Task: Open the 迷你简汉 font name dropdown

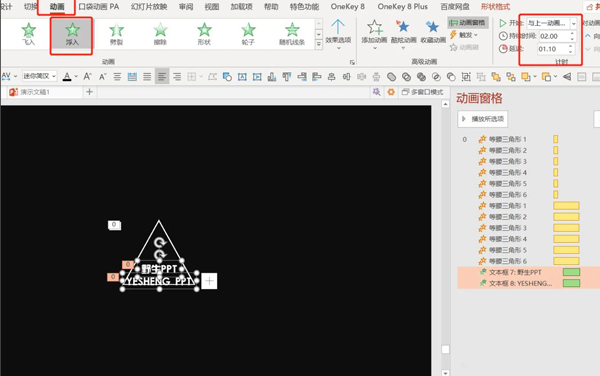Action: [x=39, y=77]
